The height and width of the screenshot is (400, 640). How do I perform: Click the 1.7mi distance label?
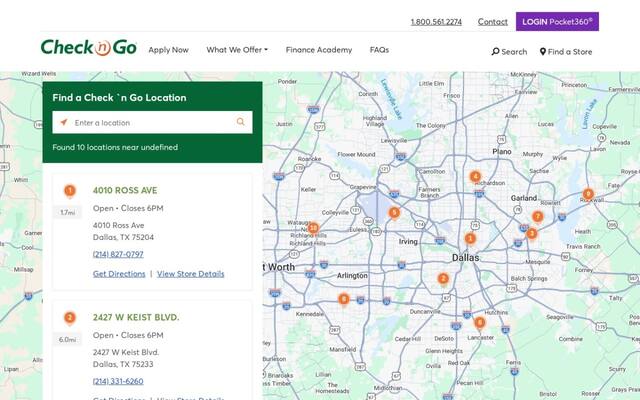click(67, 212)
